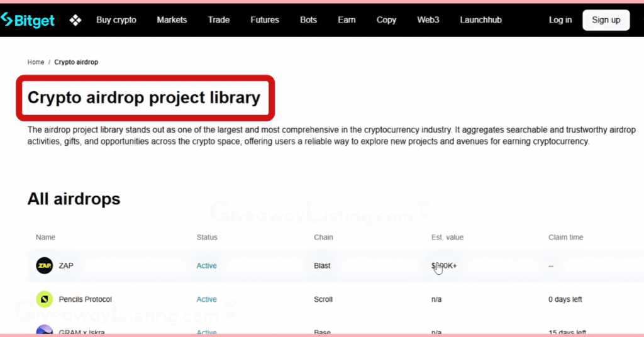Open the Launchhub menu

coord(480,19)
